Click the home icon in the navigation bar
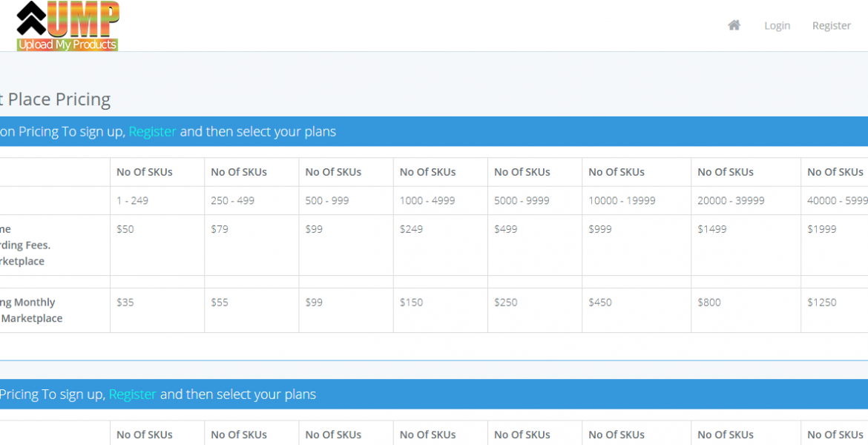 (734, 25)
